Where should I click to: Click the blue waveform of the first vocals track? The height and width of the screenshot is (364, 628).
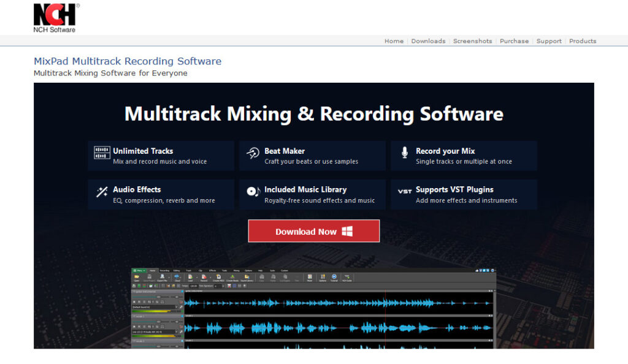tap(338, 328)
